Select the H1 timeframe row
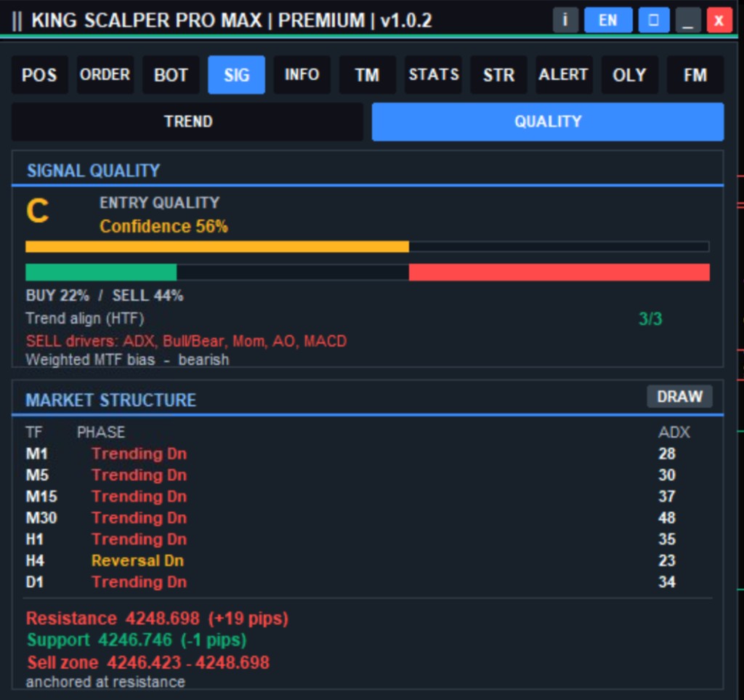 [x=367, y=539]
